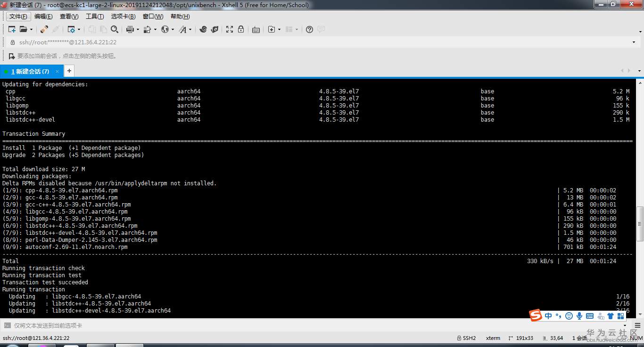Expand the globe encoding dropdown arrow
Screen dimensions: 644x347
tap(173, 29)
